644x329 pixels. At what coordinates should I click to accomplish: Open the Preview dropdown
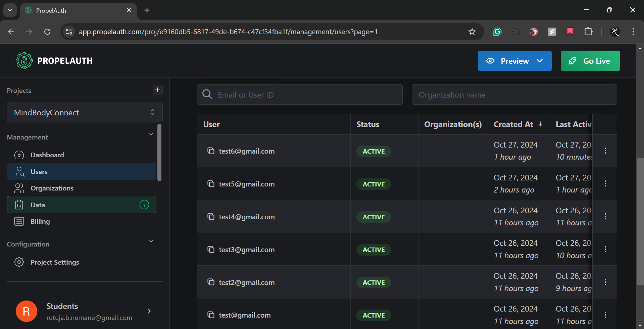(x=514, y=61)
